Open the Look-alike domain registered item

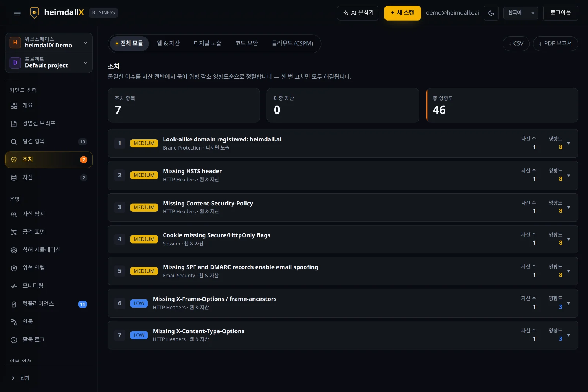coord(343,143)
